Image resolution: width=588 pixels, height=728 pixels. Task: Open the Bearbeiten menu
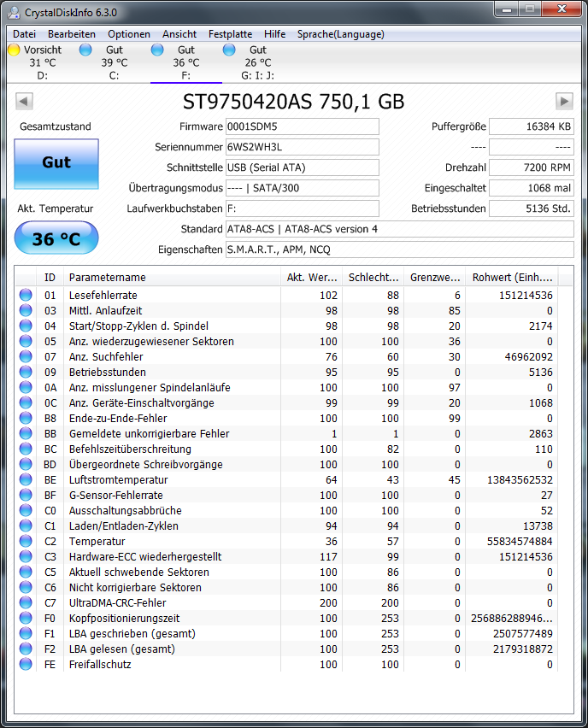(72, 34)
